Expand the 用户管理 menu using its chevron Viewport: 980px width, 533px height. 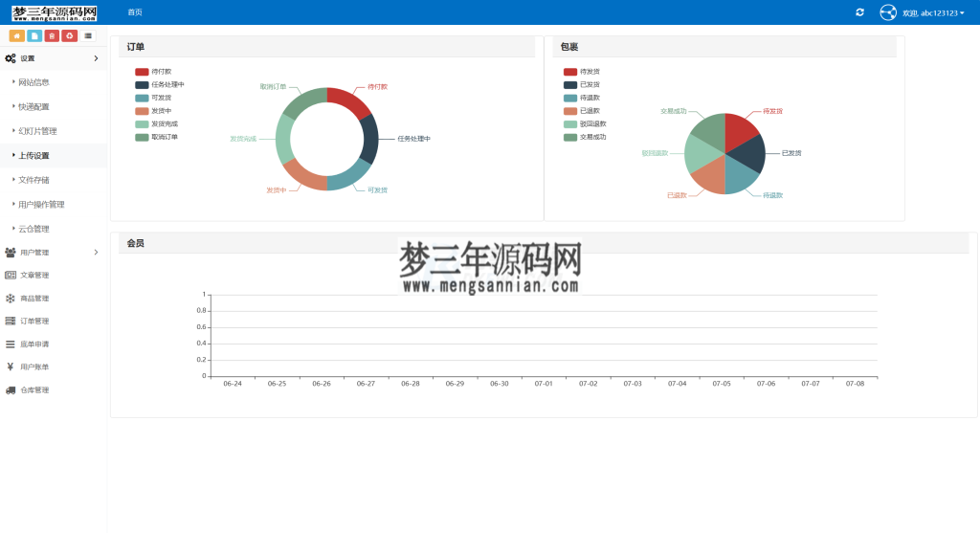click(96, 253)
